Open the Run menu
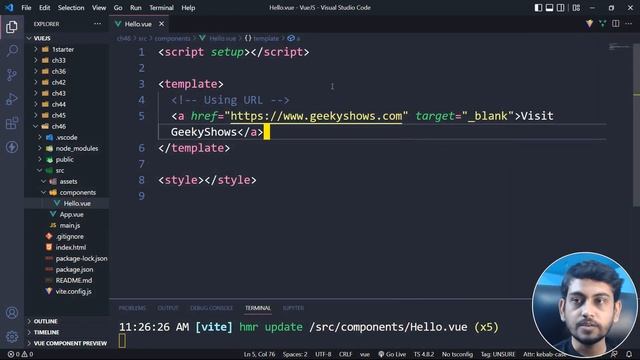This screenshot has width=640, height=360. pos(136,8)
